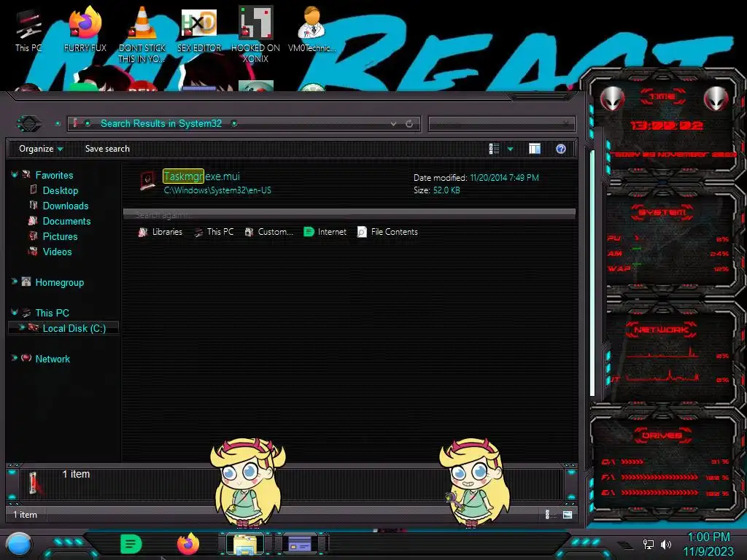Click the G:\ drive usage bar in gadget
This screenshot has width=747, height=560.
point(659,492)
